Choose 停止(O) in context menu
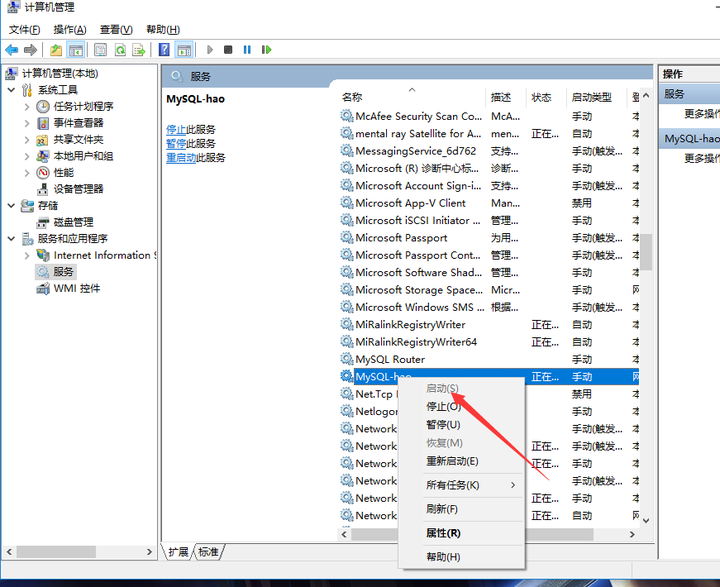720x587 pixels. point(461,407)
